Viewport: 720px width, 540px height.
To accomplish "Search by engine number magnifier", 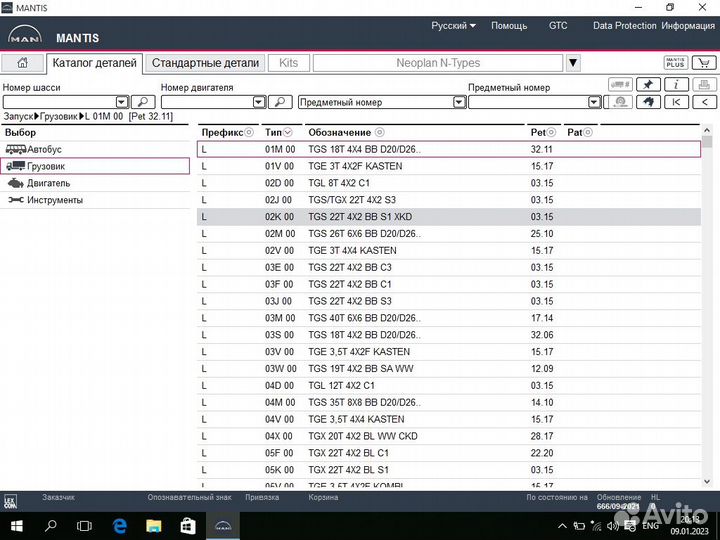I will tap(280, 102).
